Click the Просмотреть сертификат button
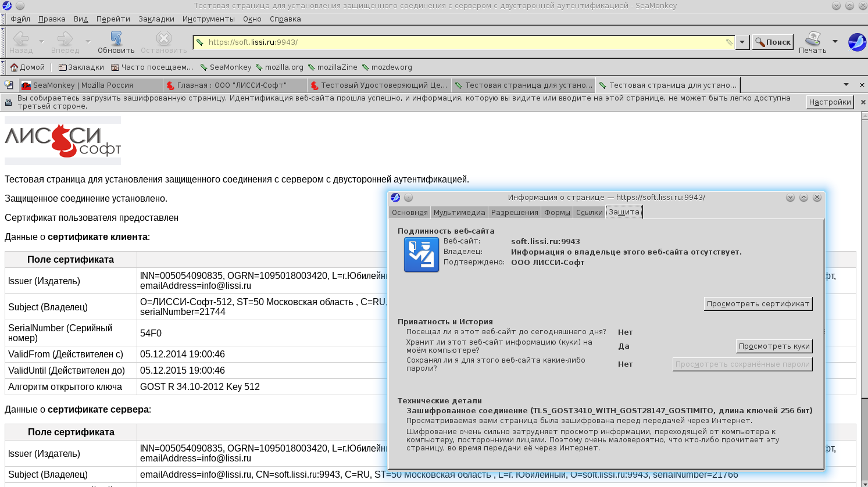The height and width of the screenshot is (487, 868). point(758,304)
